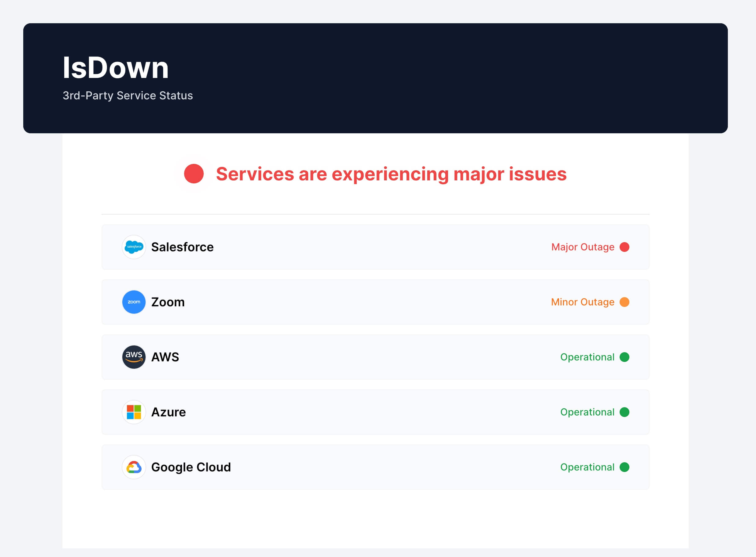
Task: Click the orange Minor Outage status dot
Action: pos(625,302)
